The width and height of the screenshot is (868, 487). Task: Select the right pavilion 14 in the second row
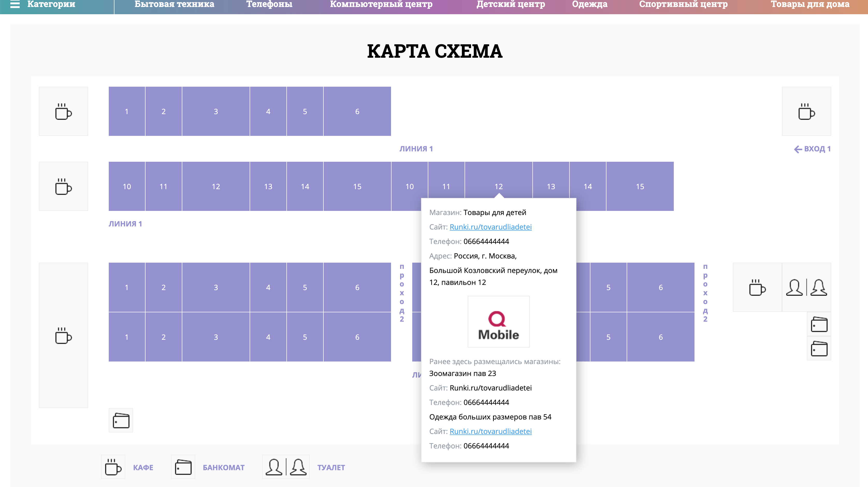pyautogui.click(x=588, y=186)
